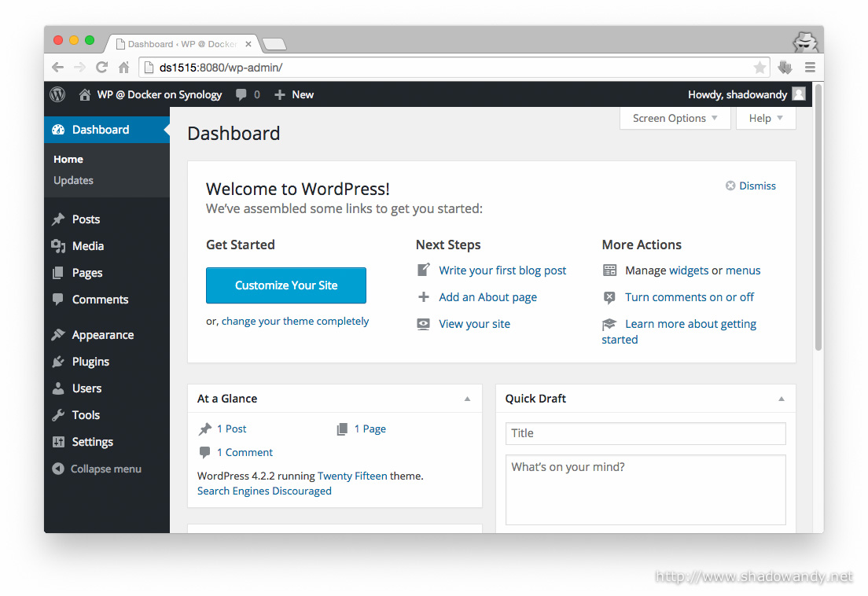The width and height of the screenshot is (868, 596).
Task: Click the menus link
Action: point(743,270)
